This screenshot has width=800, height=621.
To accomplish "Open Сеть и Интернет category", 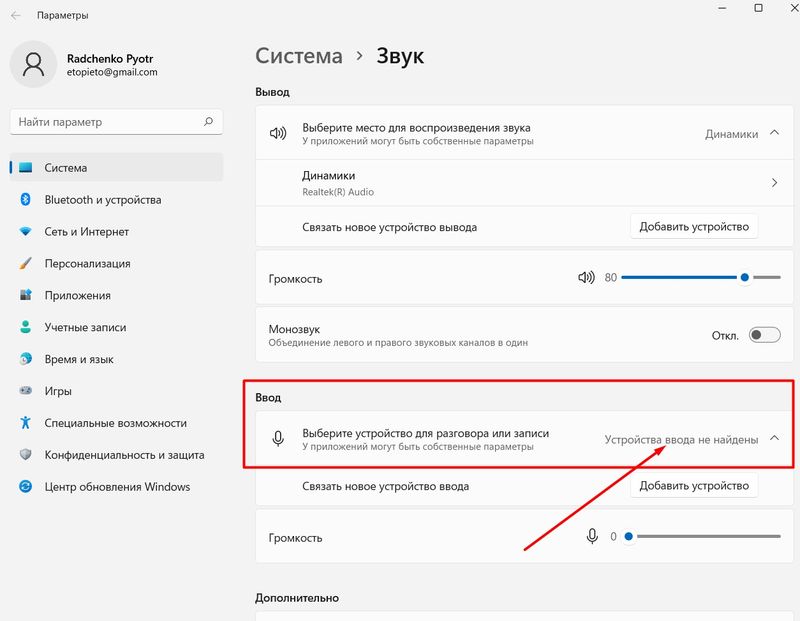I will pos(116,232).
